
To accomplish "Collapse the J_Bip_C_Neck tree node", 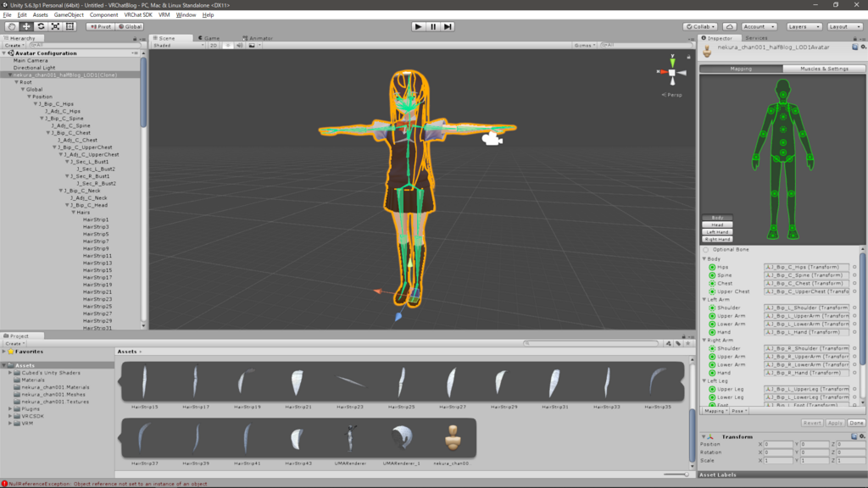I will coord(61,191).
